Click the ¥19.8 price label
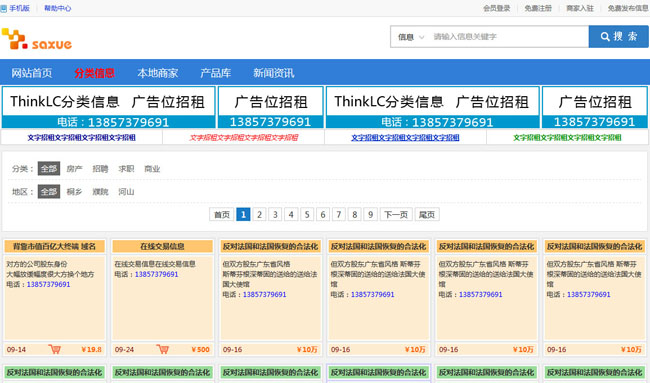Screen dimensions: 650x383 pos(92,349)
